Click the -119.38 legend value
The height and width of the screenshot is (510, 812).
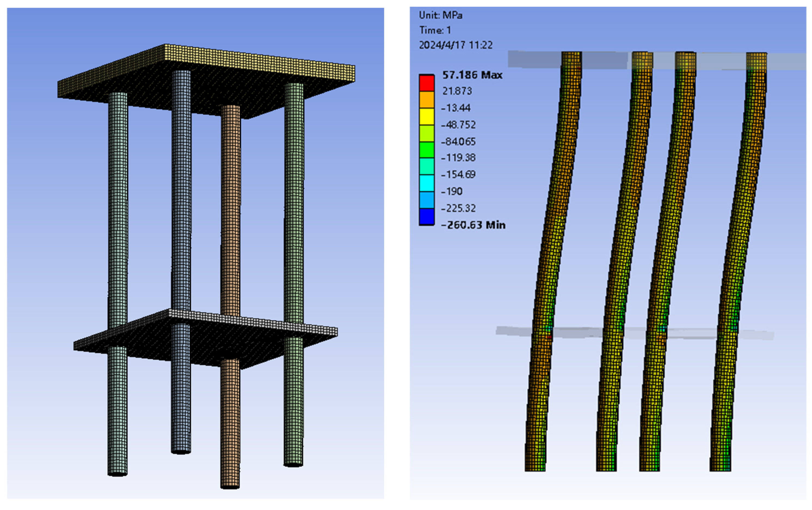459,158
